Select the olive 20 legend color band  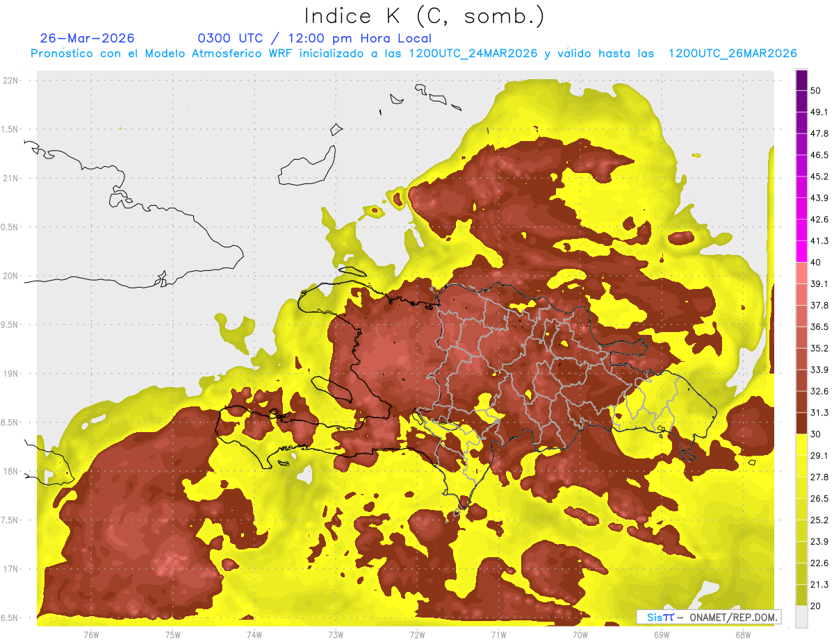(x=801, y=595)
